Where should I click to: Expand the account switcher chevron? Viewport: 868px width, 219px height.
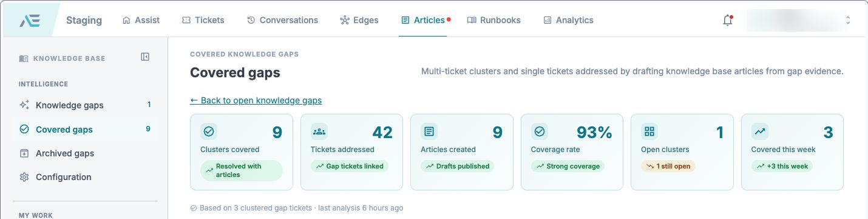848,20
